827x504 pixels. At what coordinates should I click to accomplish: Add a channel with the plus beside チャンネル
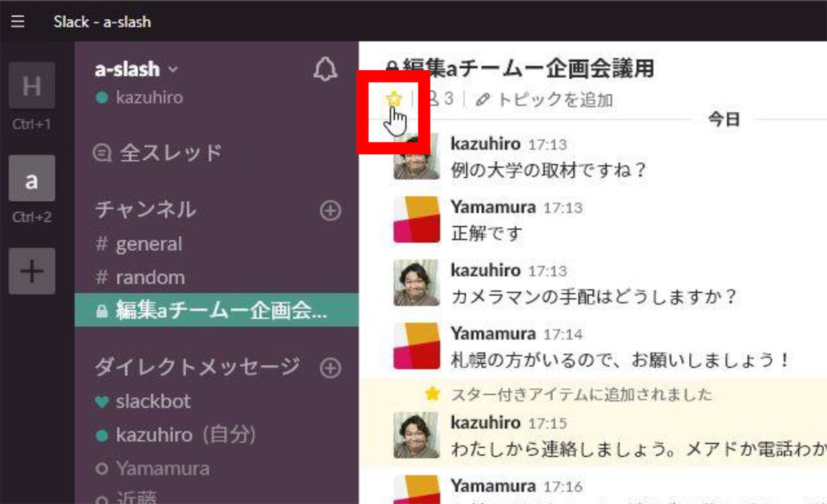point(331,211)
